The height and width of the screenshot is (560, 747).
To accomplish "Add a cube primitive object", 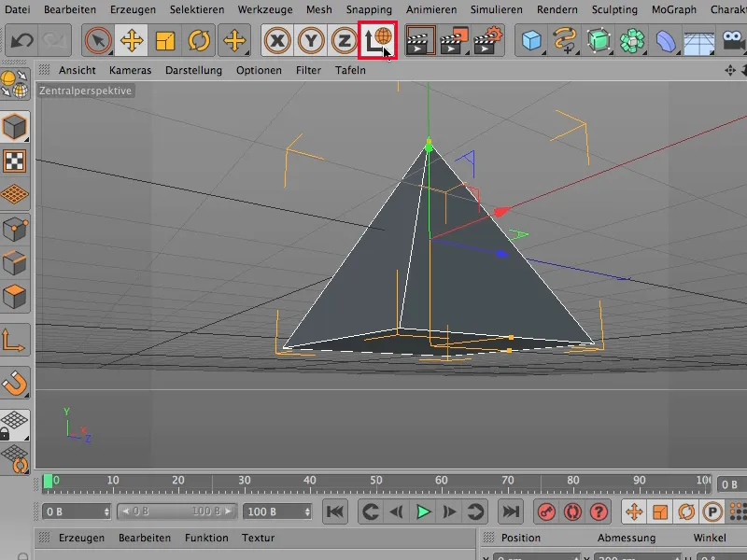I will (531, 41).
